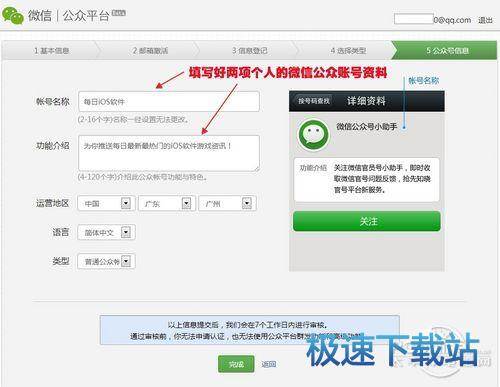Image resolution: width=500 pixels, height=387 pixels.
Task: Click the green WeChat avatar in preview
Action: pyautogui.click(x=313, y=135)
